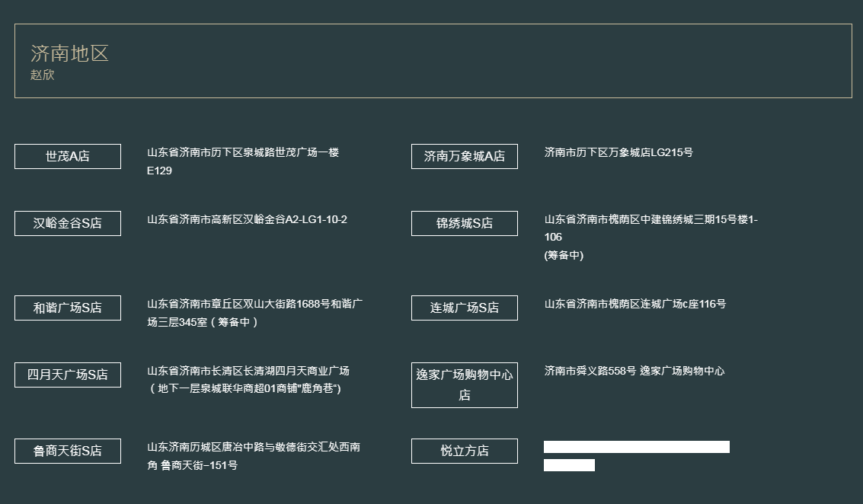Screen dimensions: 863x504
Task: Click the 逸家广场购物中心店 button
Action: click(x=465, y=385)
